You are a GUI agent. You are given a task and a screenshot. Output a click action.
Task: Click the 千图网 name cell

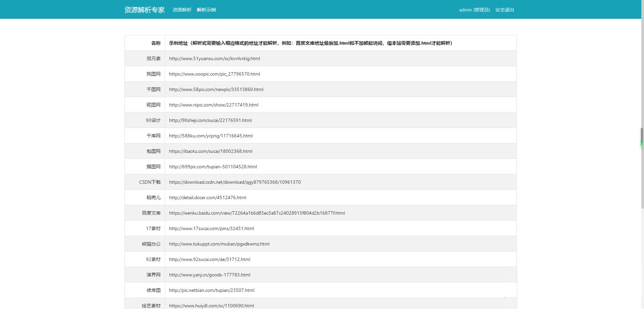(145, 89)
